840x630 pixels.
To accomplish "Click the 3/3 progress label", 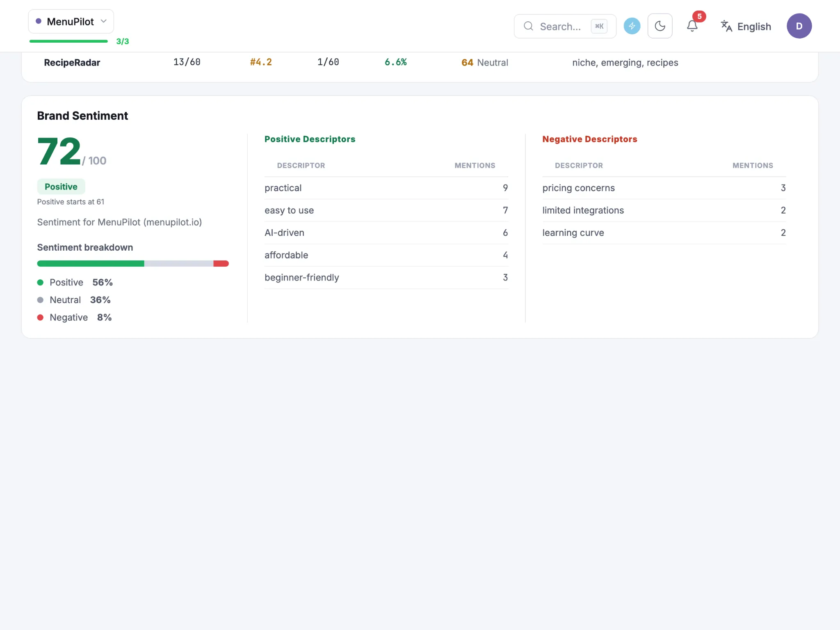I will pos(123,41).
